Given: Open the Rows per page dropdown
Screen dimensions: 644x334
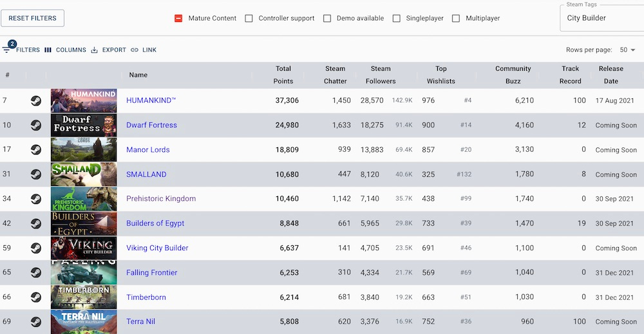Looking at the screenshot, I should [627, 50].
